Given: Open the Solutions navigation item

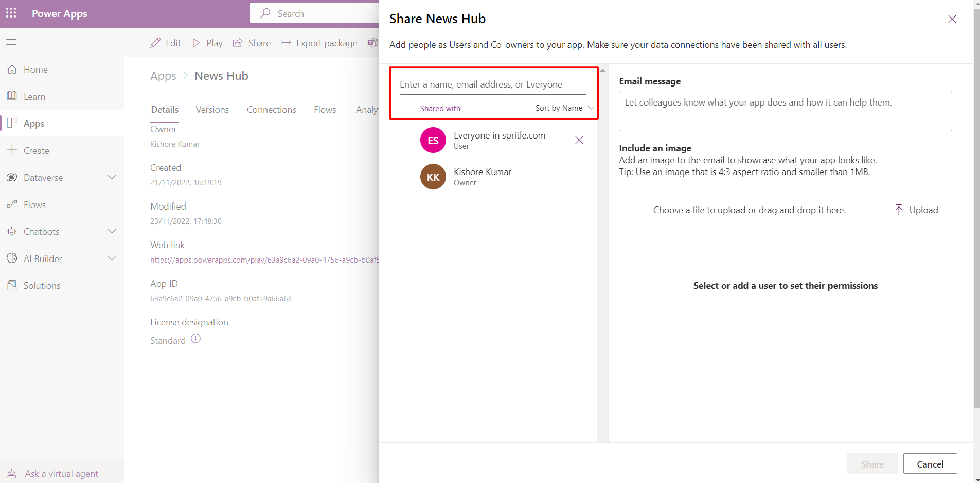Looking at the screenshot, I should pos(62,285).
